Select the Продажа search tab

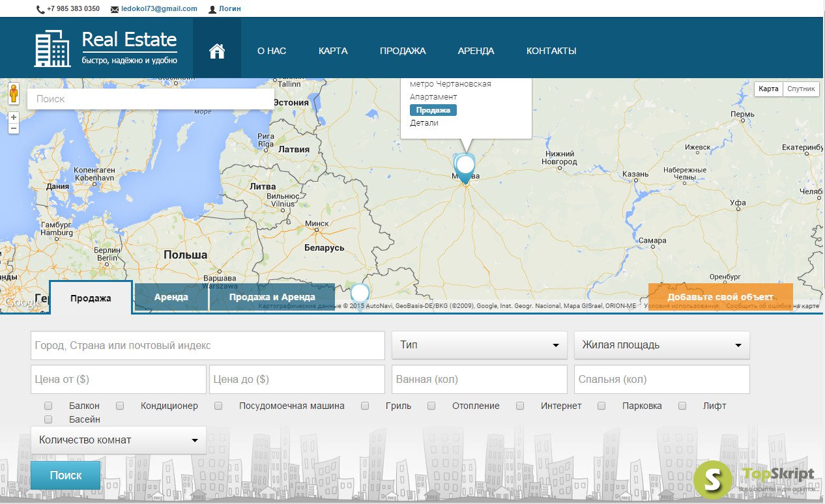click(x=91, y=298)
